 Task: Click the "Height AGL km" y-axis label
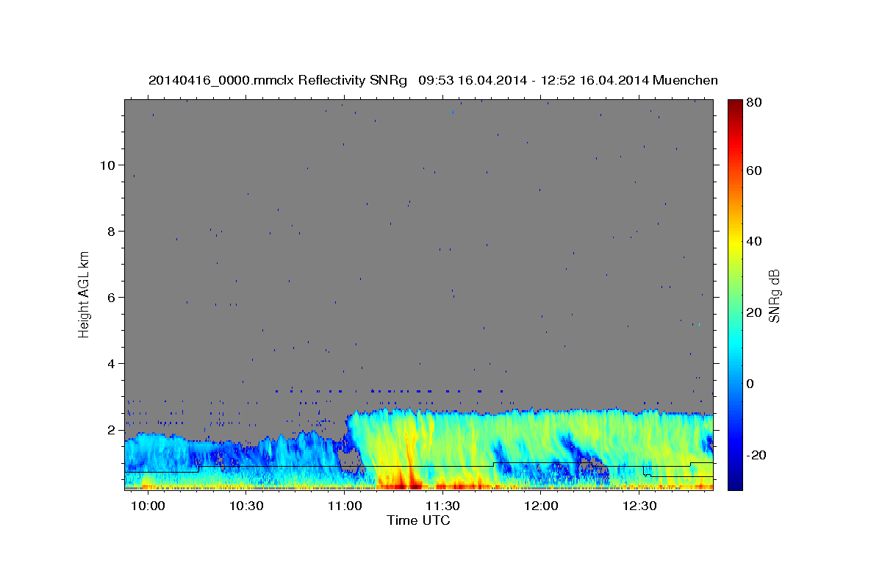coord(85,294)
